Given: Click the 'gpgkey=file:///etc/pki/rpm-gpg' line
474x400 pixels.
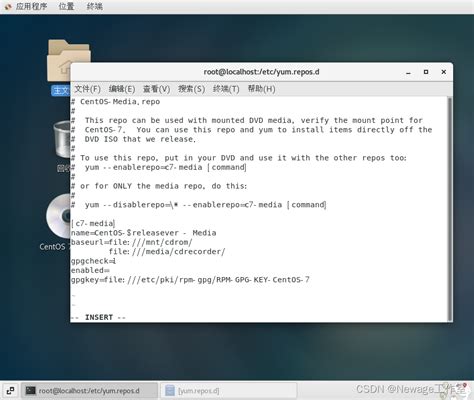Looking at the screenshot, I should click(x=190, y=280).
